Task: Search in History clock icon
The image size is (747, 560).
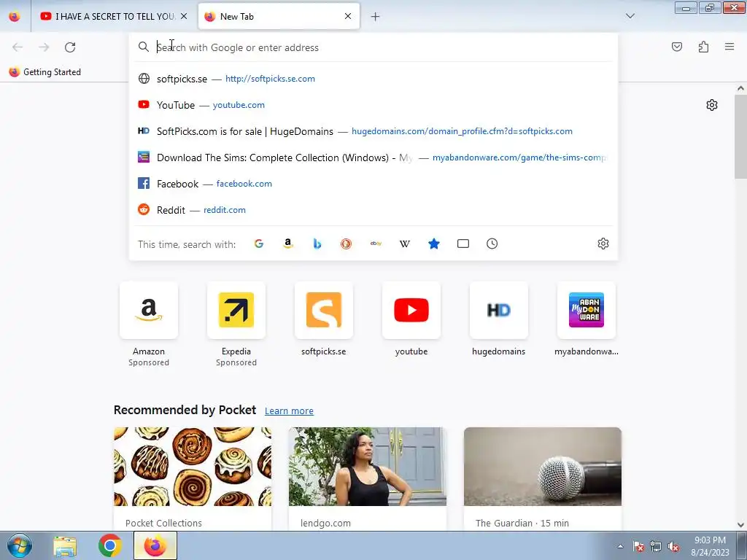Action: pyautogui.click(x=492, y=244)
